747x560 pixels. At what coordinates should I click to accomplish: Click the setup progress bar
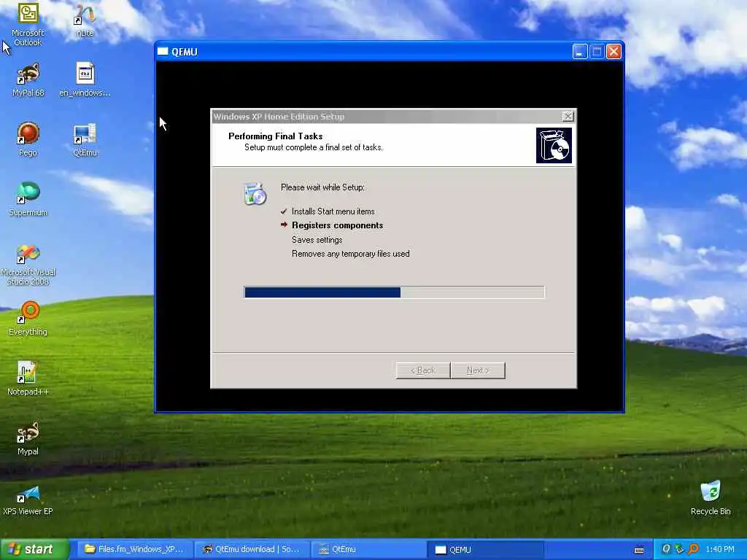click(x=394, y=292)
